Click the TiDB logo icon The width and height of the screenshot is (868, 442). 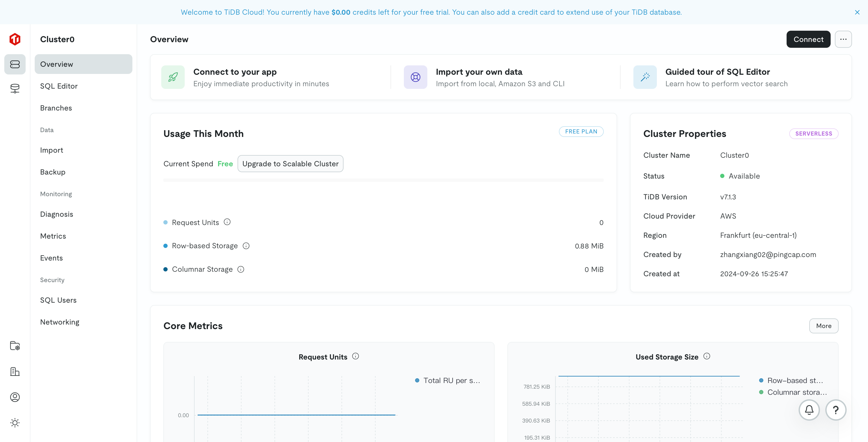pos(15,39)
